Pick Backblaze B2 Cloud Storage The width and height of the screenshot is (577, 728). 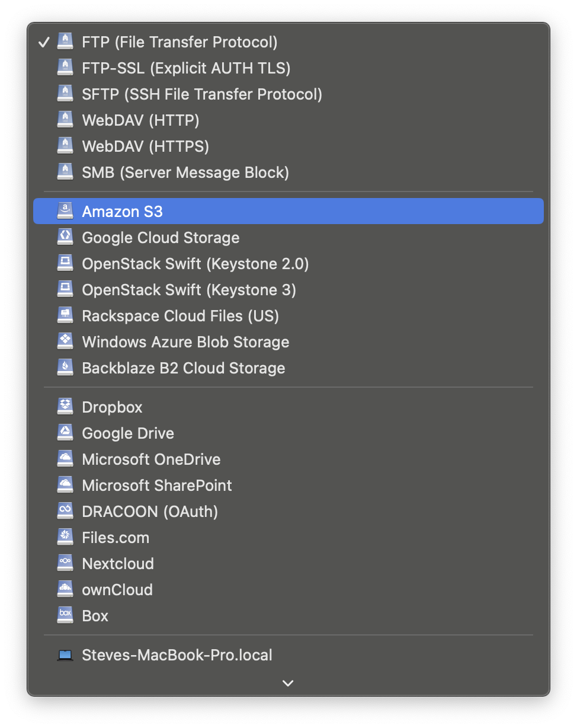[x=288, y=368]
